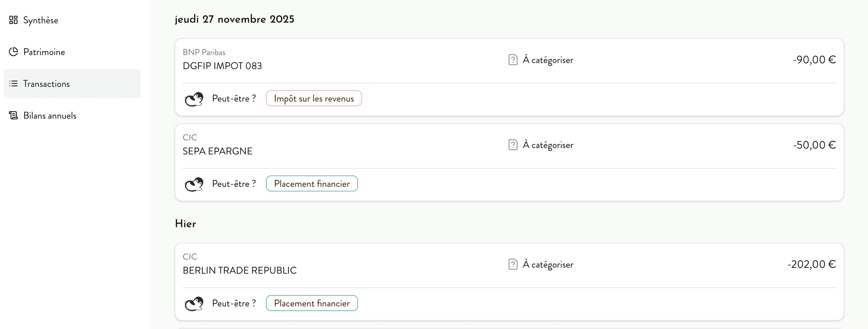Click penguin mascot under BERLIN TRADE REPUBLIC
This screenshot has height=329, width=868.
coord(194,303)
